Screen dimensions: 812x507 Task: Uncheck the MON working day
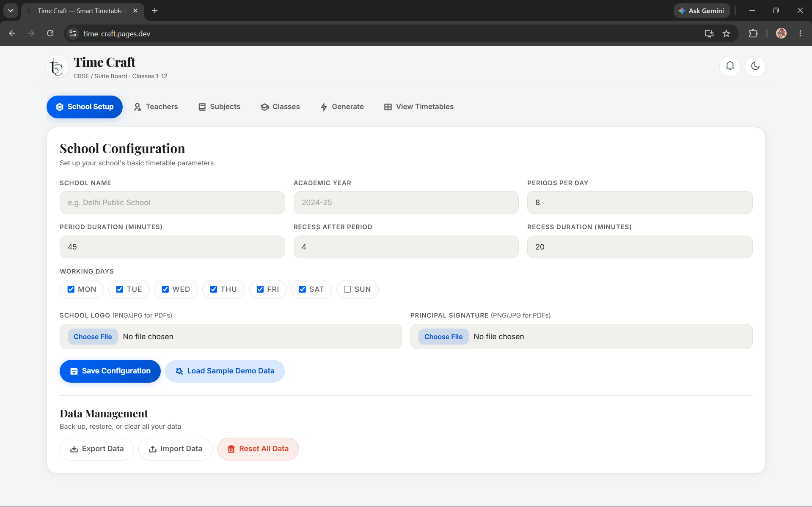click(x=71, y=289)
